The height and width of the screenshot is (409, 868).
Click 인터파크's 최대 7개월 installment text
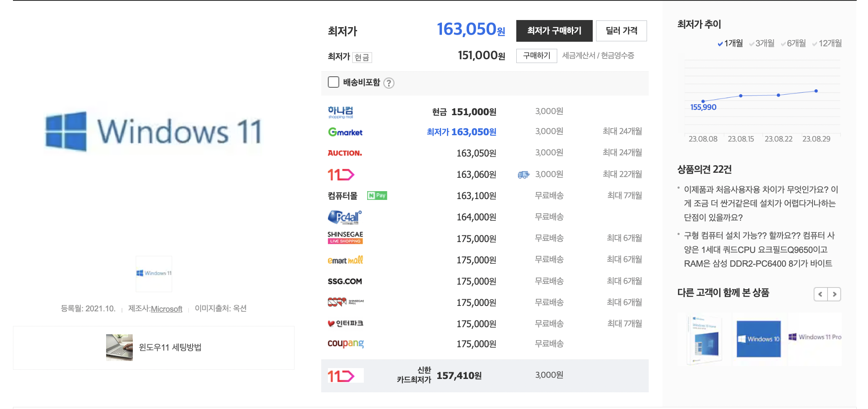pyautogui.click(x=624, y=324)
